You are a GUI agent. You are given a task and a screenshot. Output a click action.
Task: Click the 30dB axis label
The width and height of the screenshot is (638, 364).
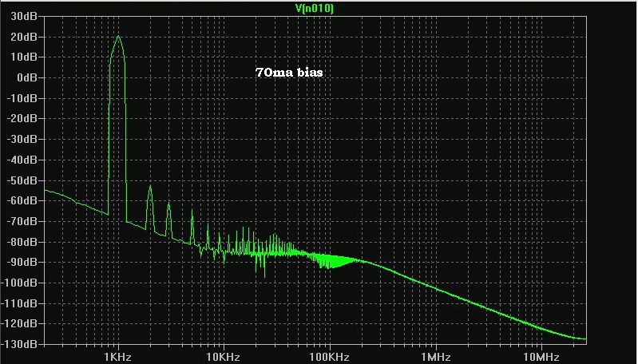tap(24, 16)
